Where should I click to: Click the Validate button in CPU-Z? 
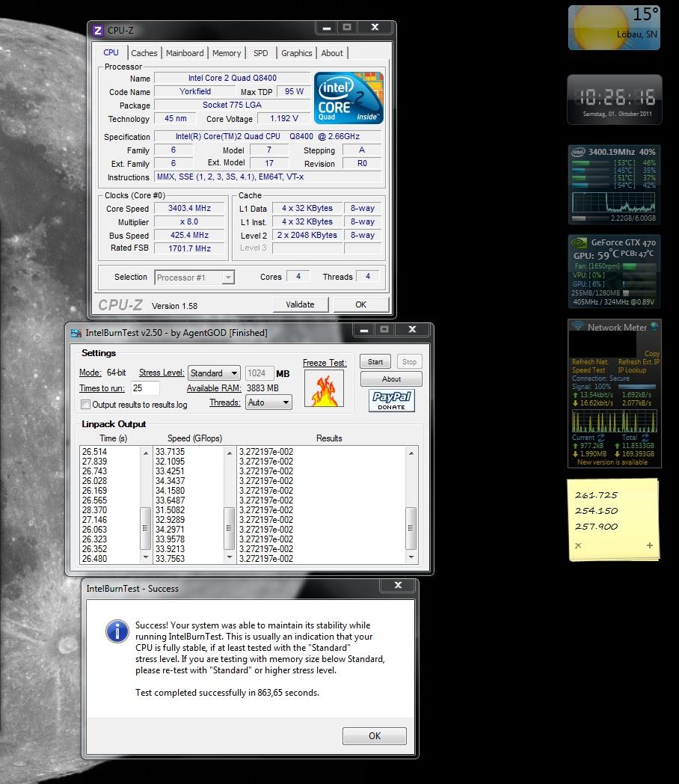(x=301, y=304)
